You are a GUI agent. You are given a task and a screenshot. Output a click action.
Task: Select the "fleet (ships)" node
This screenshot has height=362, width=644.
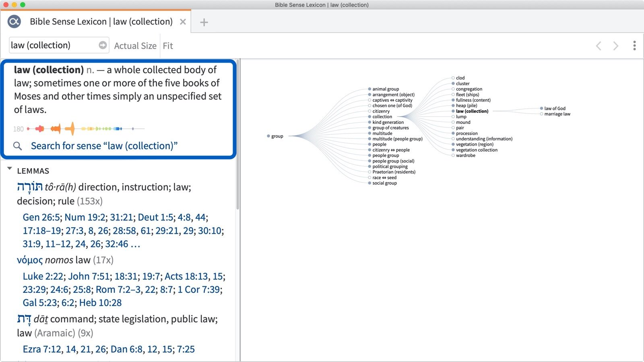point(465,95)
